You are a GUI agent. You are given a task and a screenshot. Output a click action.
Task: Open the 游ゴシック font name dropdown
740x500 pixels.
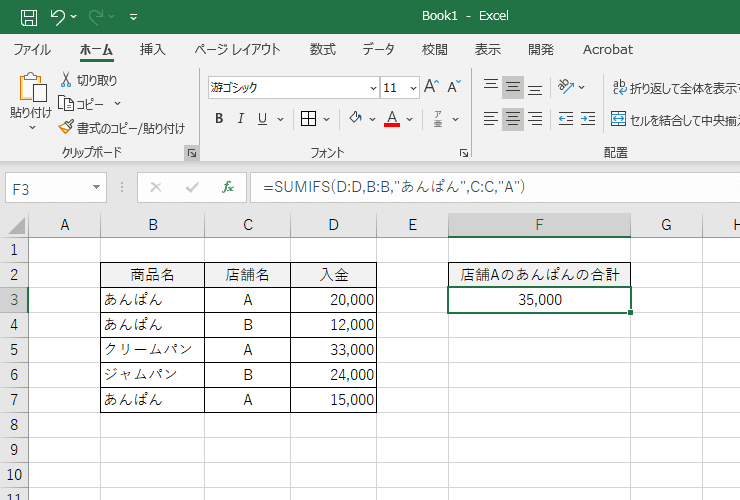coord(373,88)
